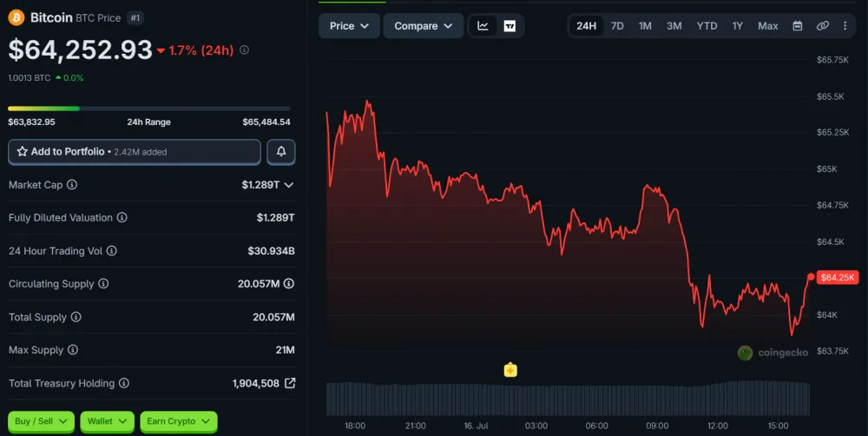Show Total Supply info icon

pyautogui.click(x=76, y=317)
